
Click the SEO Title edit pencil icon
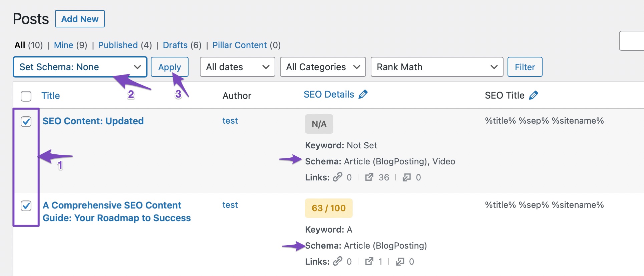click(534, 96)
